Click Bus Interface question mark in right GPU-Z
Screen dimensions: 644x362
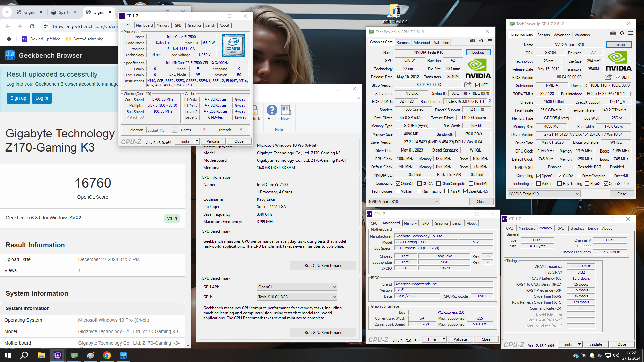pyautogui.click(x=630, y=94)
